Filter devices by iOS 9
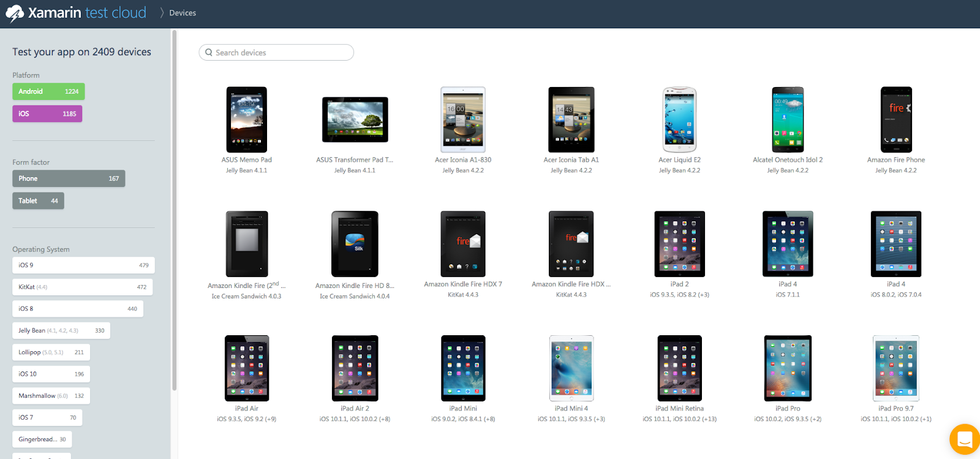 click(83, 265)
